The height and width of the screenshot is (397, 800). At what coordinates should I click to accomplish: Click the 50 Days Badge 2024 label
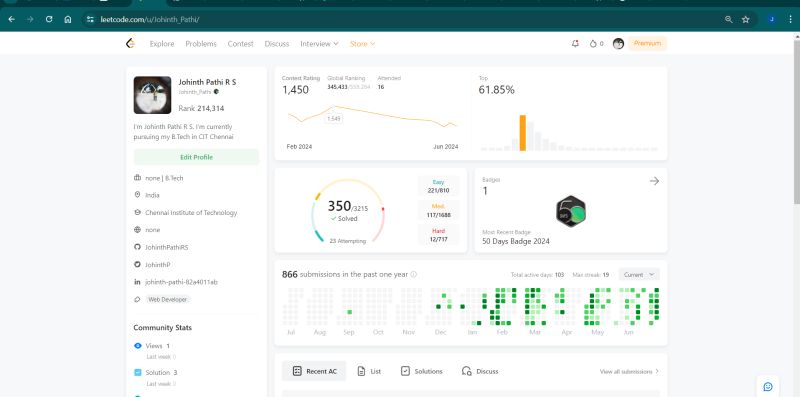(516, 241)
